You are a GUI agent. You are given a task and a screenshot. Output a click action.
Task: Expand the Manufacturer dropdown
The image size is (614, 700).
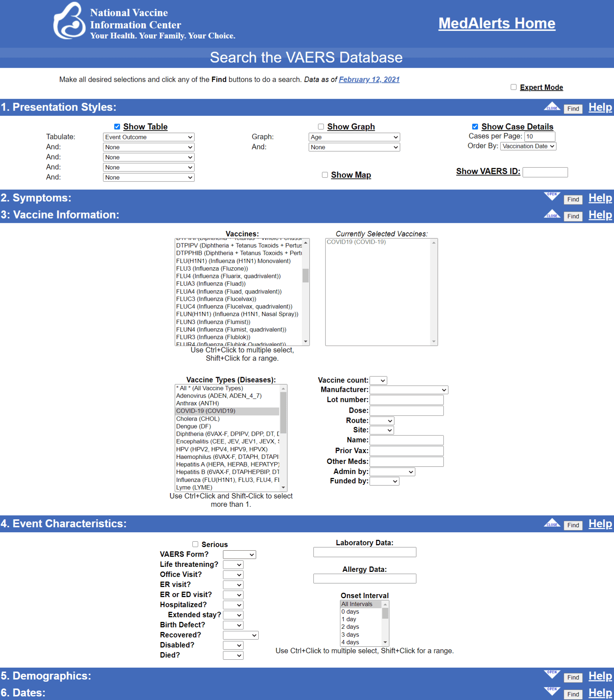(x=409, y=390)
